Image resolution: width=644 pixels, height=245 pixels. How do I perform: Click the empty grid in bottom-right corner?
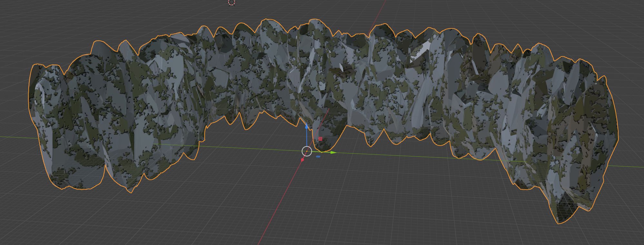pos(625,232)
